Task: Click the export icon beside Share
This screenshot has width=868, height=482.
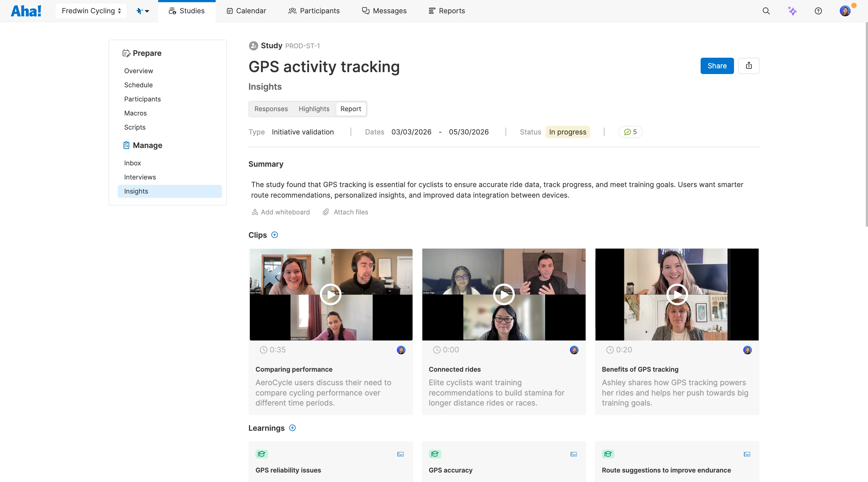Action: [748, 66]
